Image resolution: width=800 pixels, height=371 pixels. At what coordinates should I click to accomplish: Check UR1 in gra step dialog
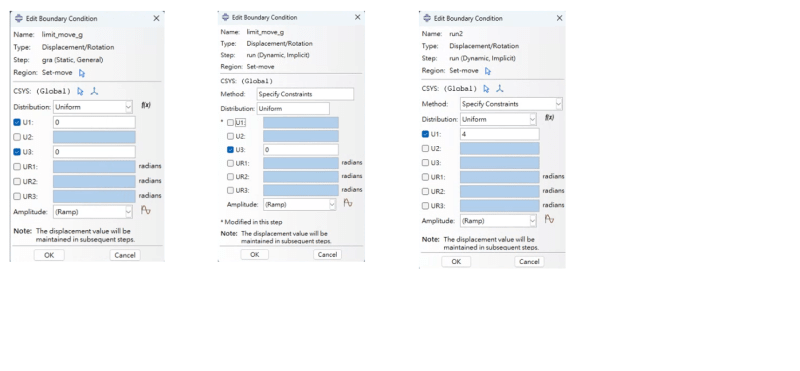[x=17, y=166]
